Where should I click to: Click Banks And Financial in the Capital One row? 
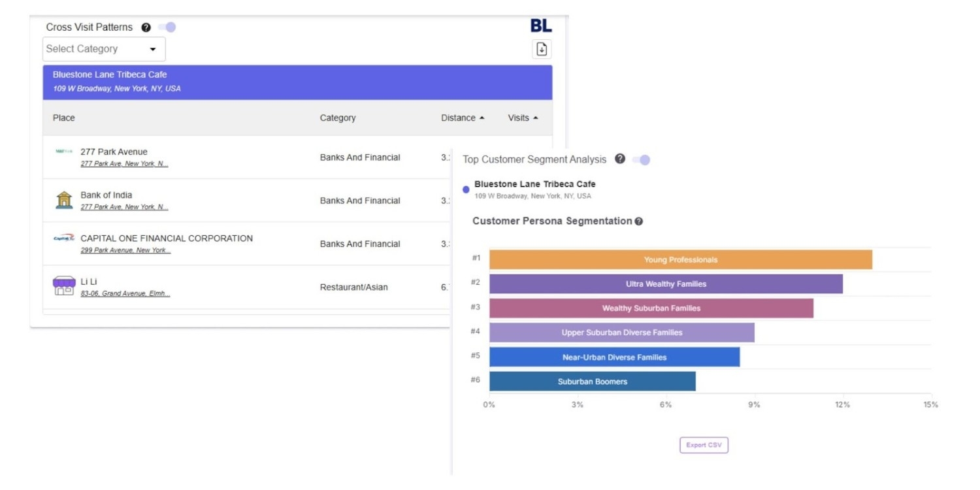(360, 244)
